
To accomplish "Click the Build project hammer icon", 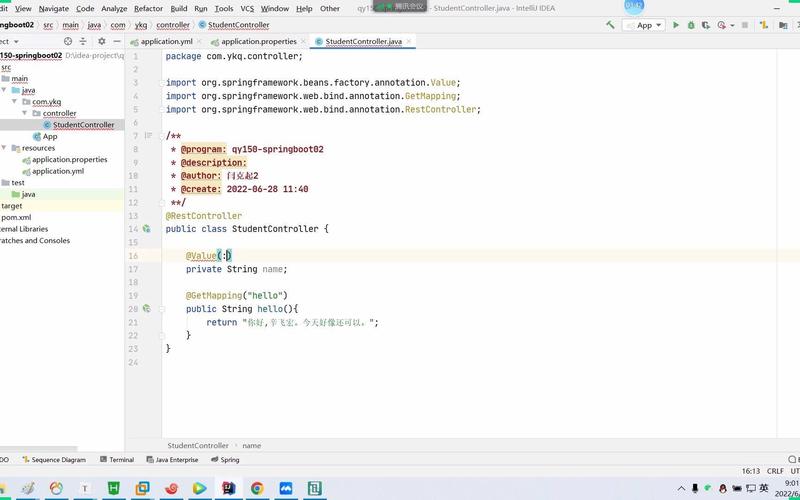I will point(610,25).
